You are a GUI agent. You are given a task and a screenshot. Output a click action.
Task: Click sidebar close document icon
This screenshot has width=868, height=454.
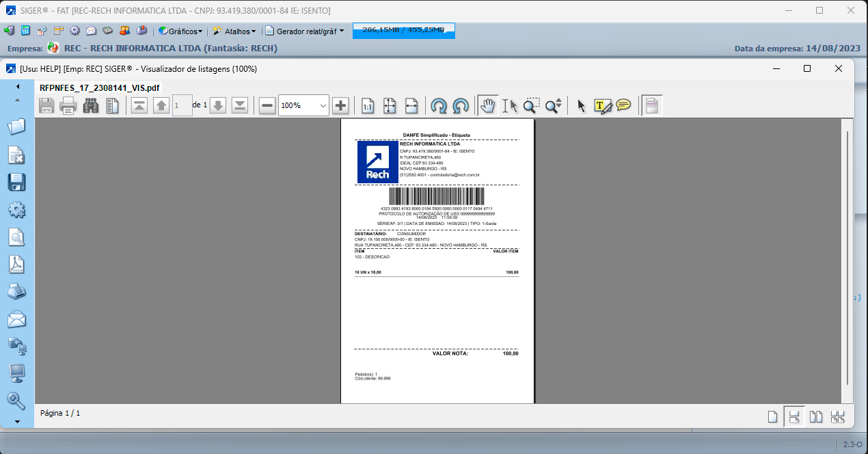pyautogui.click(x=16, y=155)
